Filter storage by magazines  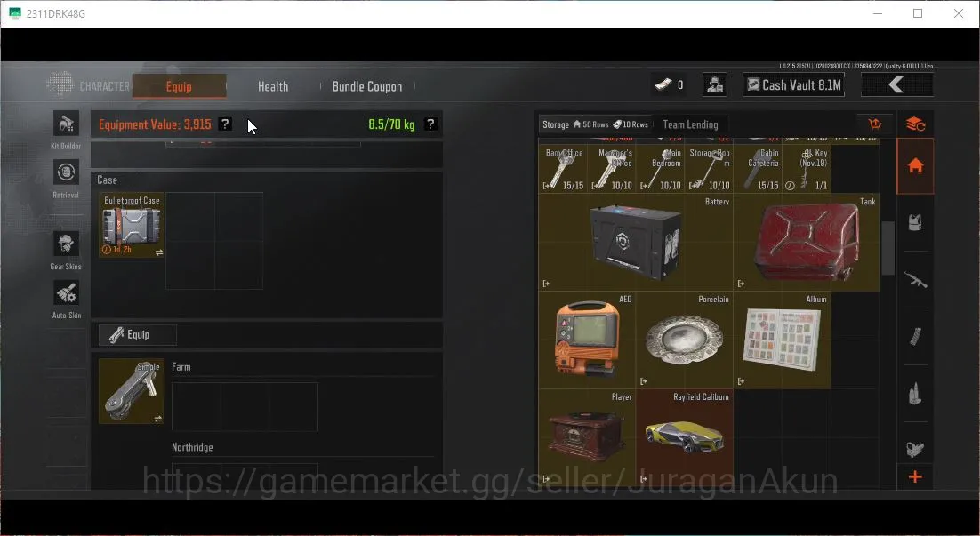point(916,336)
